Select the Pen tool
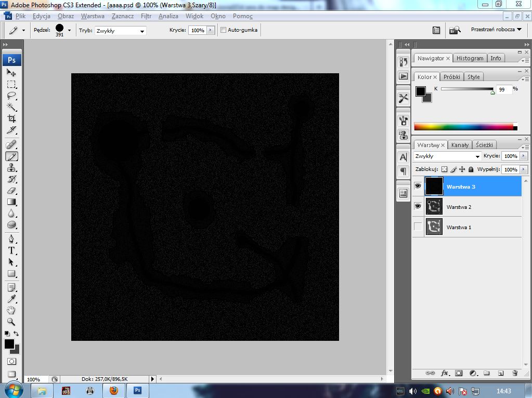The width and height of the screenshot is (532, 398). pos(11,240)
